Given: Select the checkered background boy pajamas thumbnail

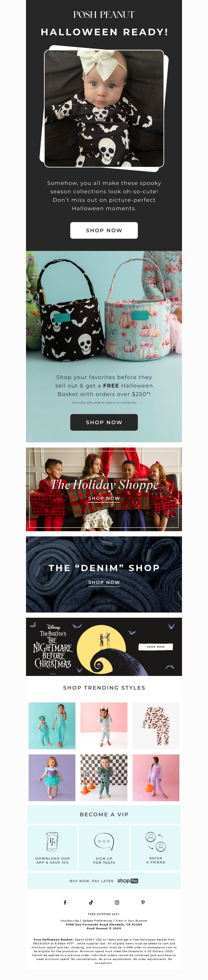Looking at the screenshot, I should (104, 778).
